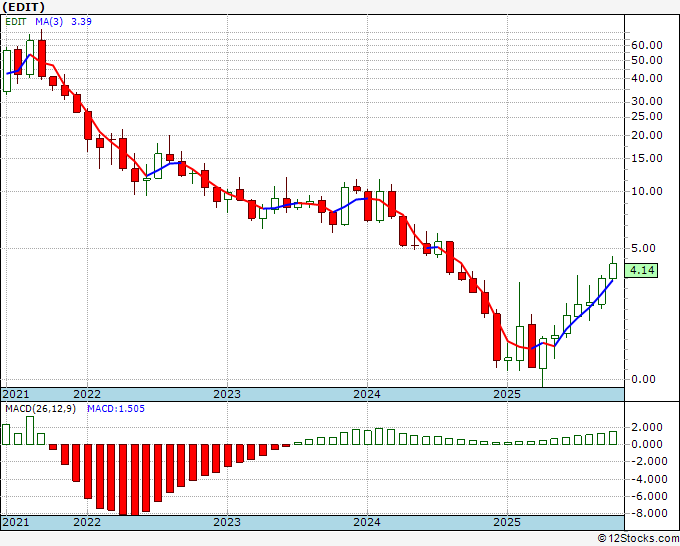Click 2021 on the MACD timeline
The width and height of the screenshot is (680, 546).
click(16, 522)
